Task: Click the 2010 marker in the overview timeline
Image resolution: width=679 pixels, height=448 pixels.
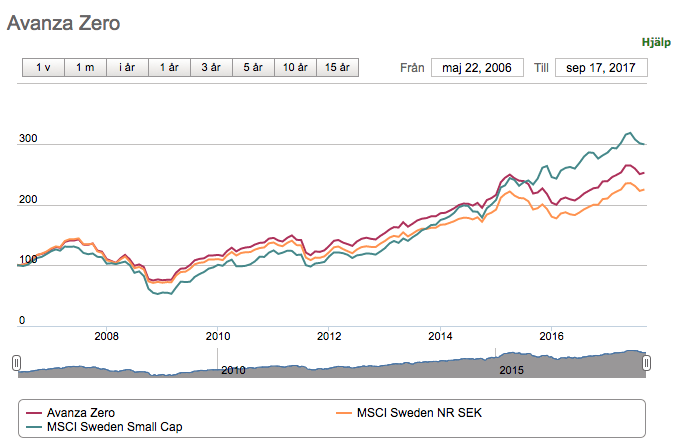Action: tap(233, 370)
